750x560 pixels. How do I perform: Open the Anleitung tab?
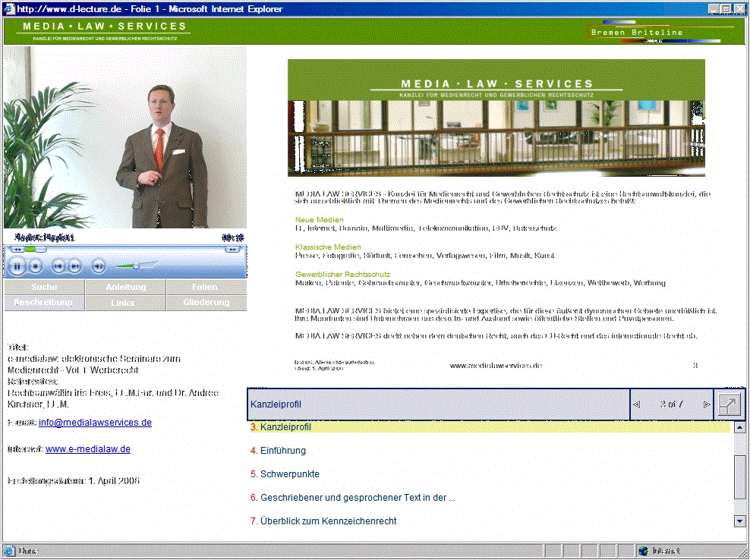tap(126, 287)
